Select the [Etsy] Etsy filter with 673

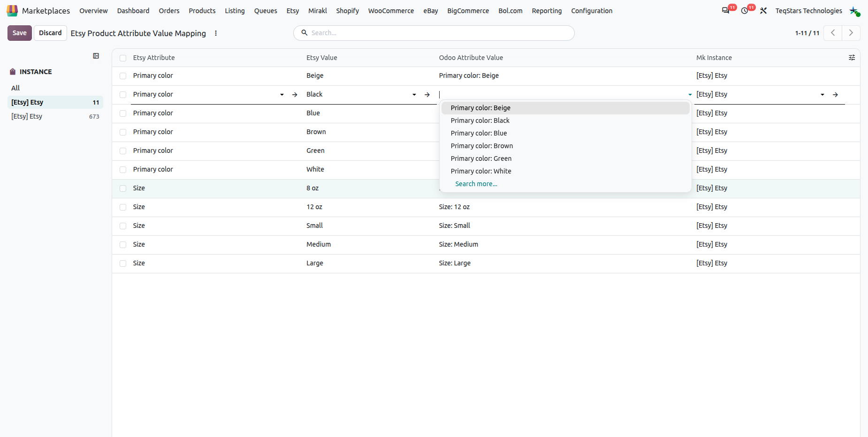[x=55, y=116]
